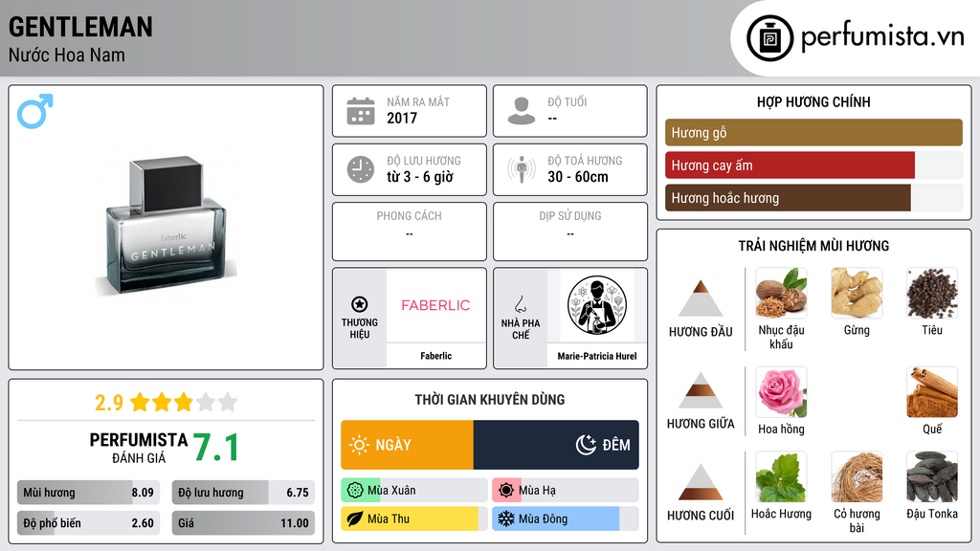Click the Mùa Hạ sun icon
This screenshot has height=551, width=980.
tap(506, 491)
